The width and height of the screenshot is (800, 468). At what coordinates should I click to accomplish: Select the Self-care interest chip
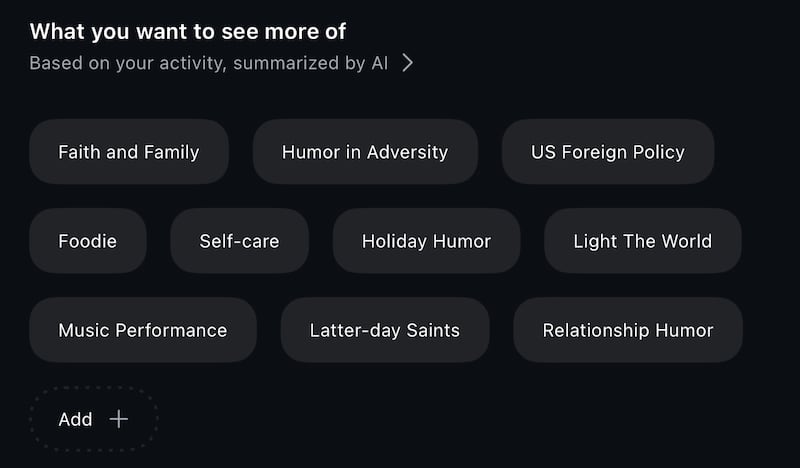[239, 241]
